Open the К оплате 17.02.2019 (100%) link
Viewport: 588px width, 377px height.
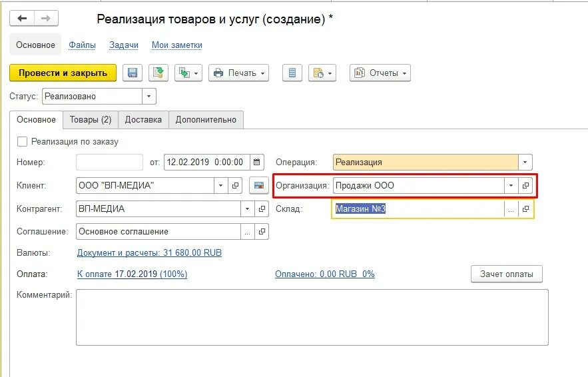pos(132,274)
